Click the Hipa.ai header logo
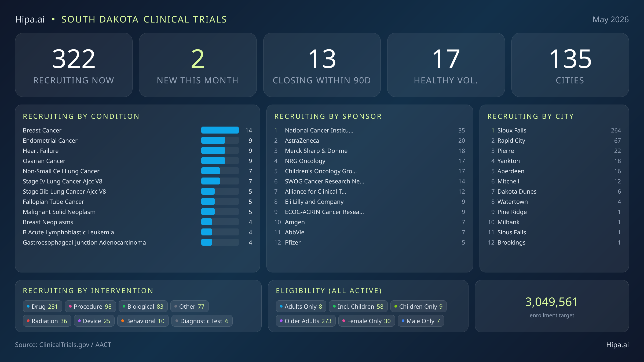 pos(30,19)
